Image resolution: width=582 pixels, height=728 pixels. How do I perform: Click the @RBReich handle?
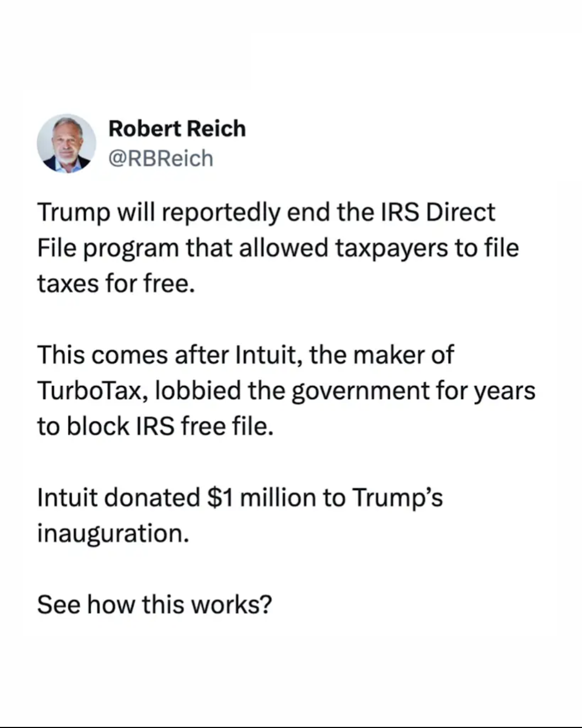click(x=161, y=159)
